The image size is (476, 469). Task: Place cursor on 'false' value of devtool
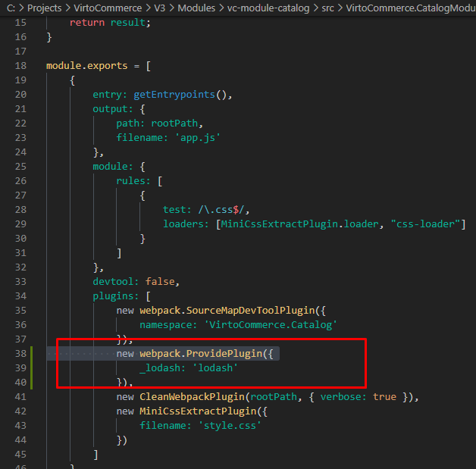160,282
